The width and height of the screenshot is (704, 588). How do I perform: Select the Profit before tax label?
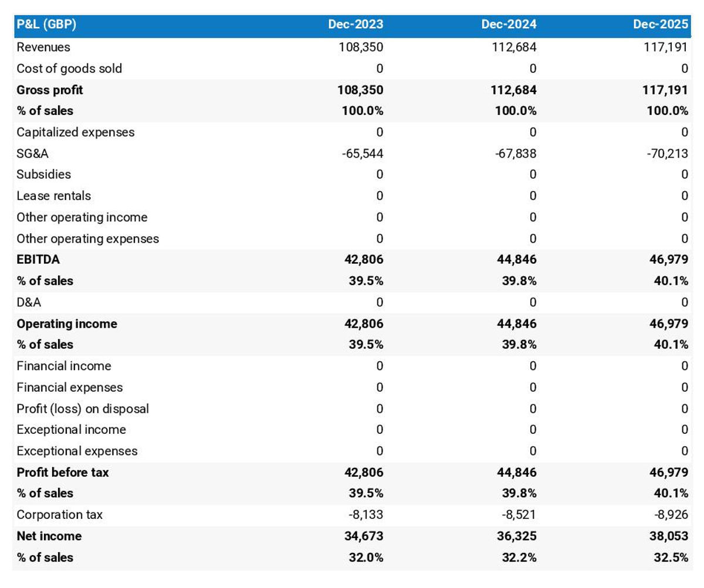[63, 473]
